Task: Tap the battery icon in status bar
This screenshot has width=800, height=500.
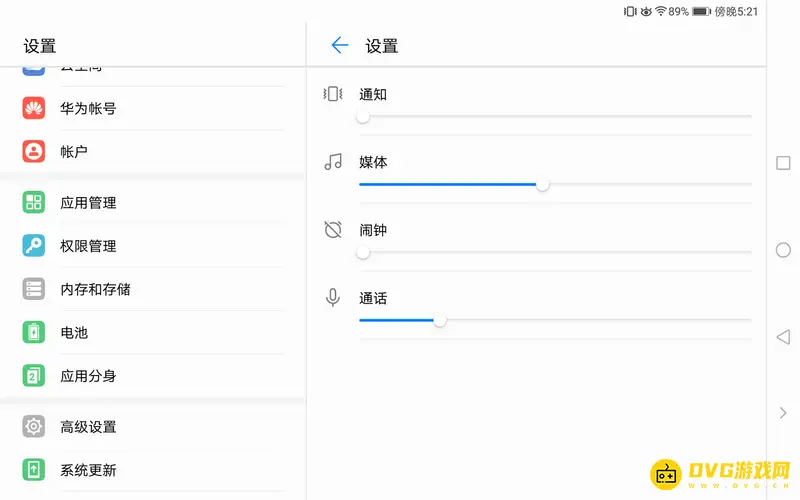Action: 702,11
